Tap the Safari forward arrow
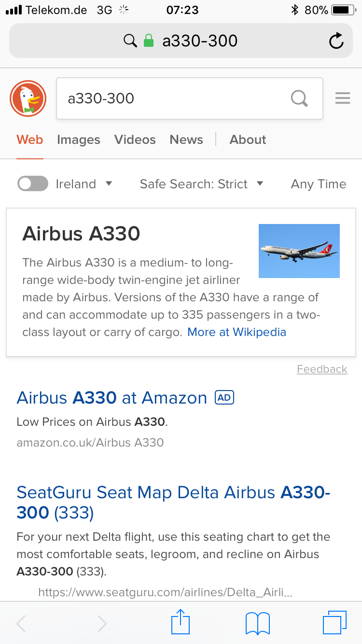 (102, 624)
